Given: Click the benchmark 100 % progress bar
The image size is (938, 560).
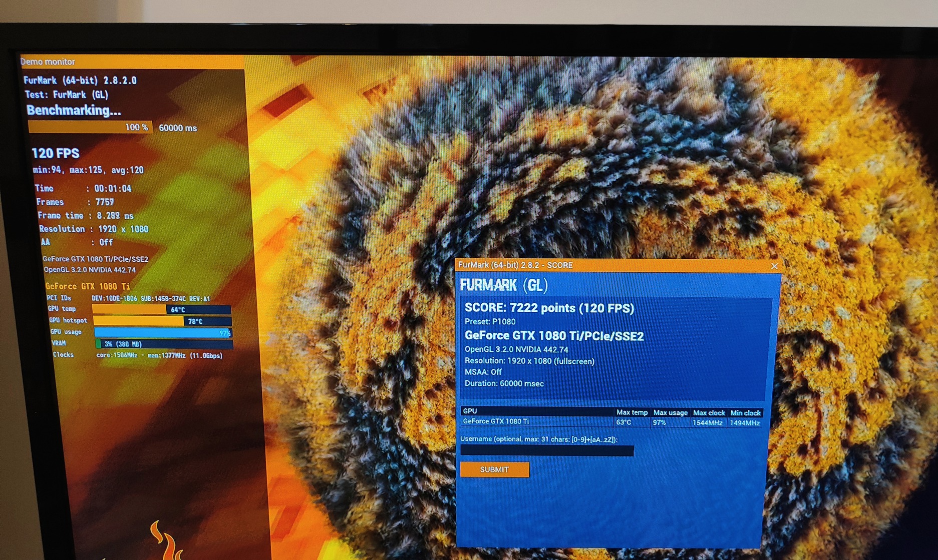Looking at the screenshot, I should (90, 127).
